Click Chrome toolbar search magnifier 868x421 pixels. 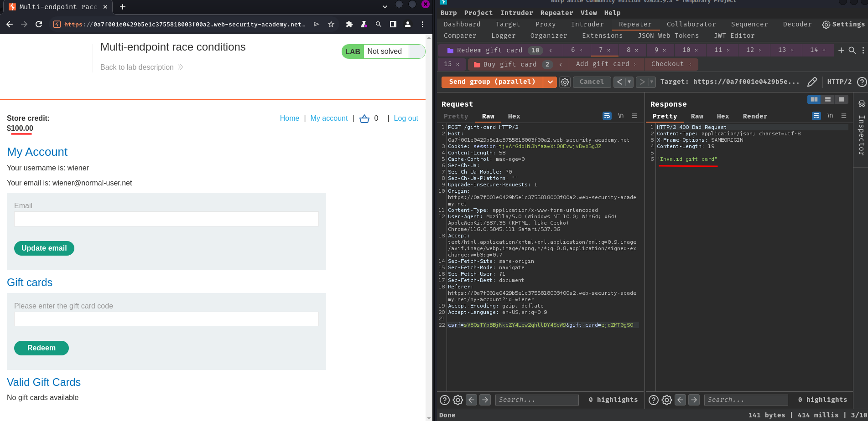379,24
